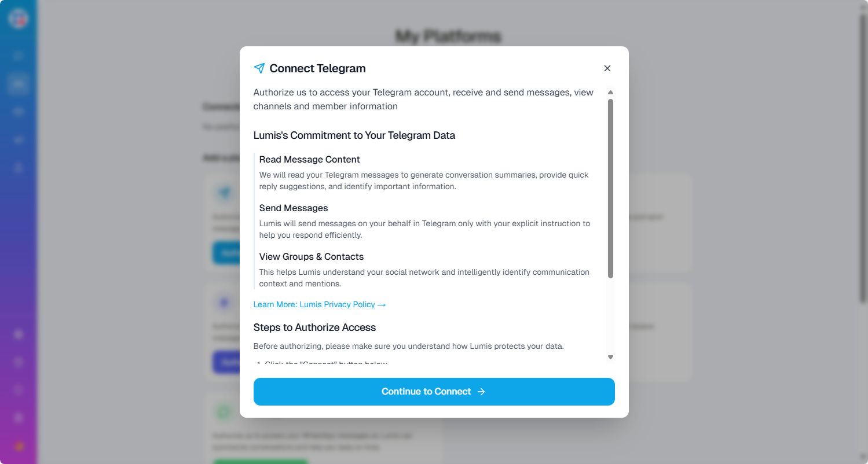868x464 pixels.
Task: Open the Lumis Privacy Policy link
Action: tap(319, 304)
